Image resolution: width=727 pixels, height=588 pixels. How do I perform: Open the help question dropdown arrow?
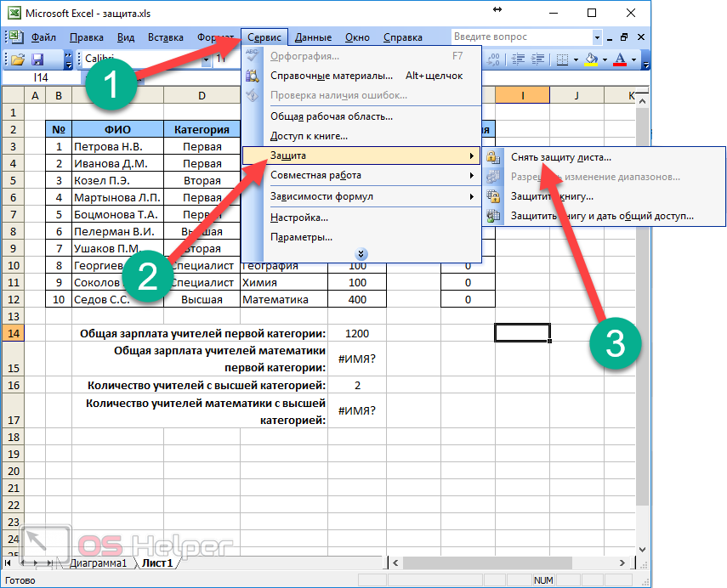tap(597, 37)
